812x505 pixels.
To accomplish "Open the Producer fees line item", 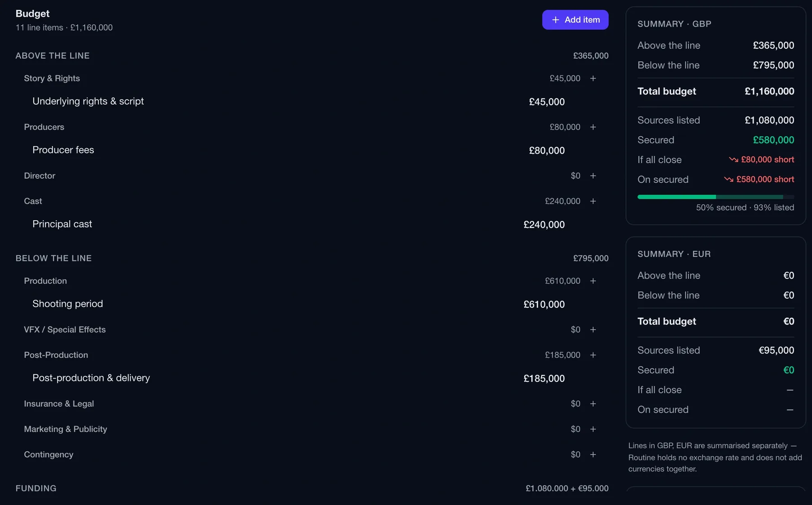I will click(63, 150).
